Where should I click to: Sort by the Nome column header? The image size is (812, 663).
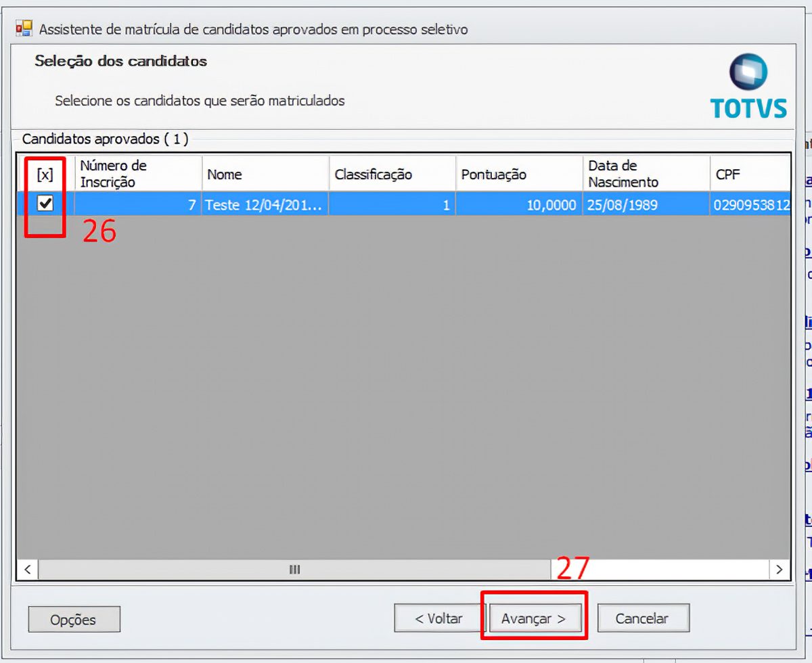click(x=265, y=175)
